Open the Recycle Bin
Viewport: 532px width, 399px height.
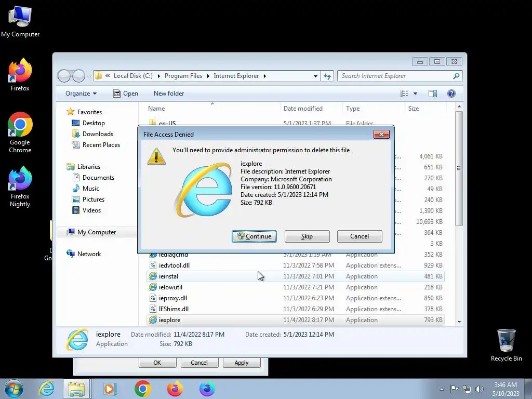[506, 345]
